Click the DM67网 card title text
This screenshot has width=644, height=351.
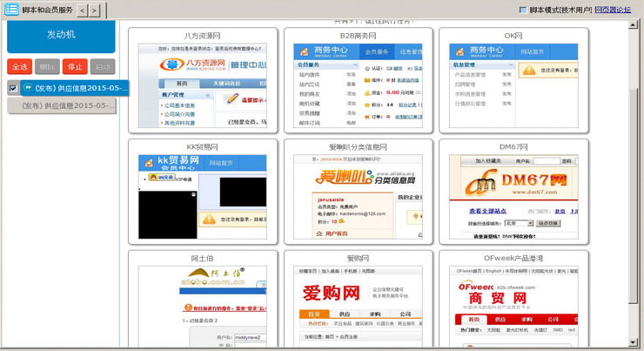pyautogui.click(x=513, y=146)
